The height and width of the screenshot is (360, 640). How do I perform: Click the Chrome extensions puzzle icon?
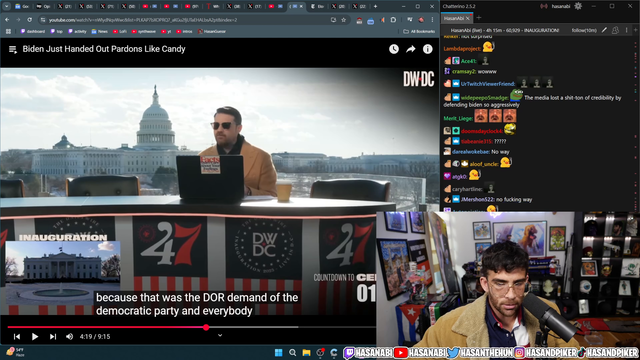393,20
